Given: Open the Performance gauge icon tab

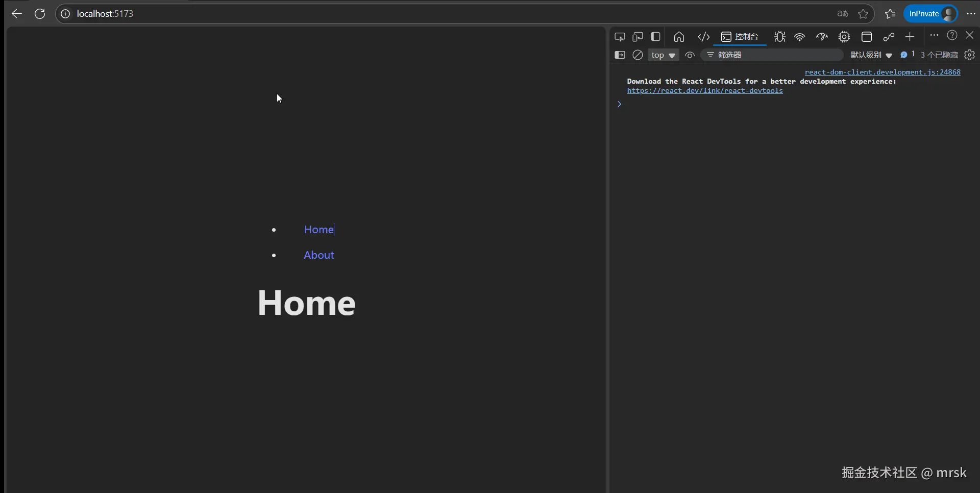Looking at the screenshot, I should pyautogui.click(x=822, y=37).
